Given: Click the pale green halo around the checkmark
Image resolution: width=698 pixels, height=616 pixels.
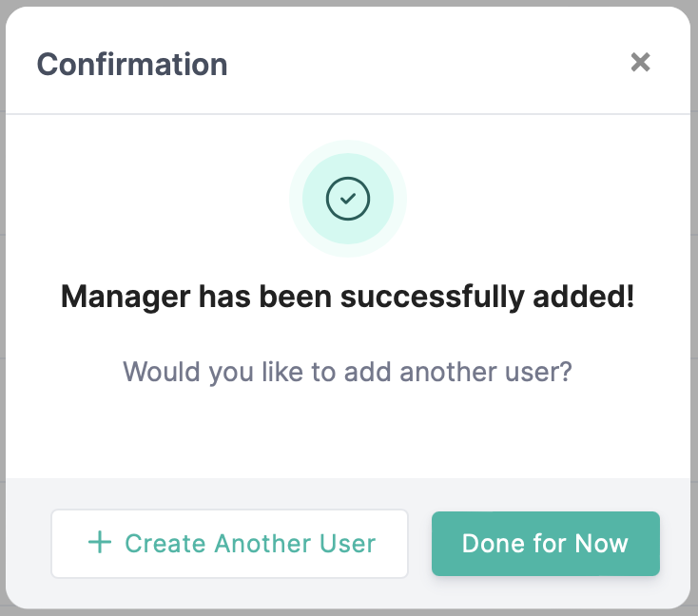Looking at the screenshot, I should pos(299,199).
